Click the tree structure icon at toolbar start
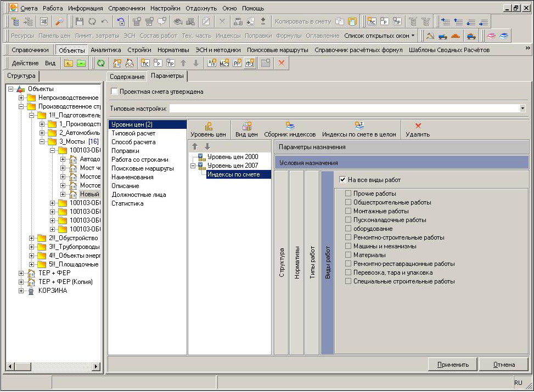Image resolution: width=534 pixels, height=392 pixels. click(x=15, y=21)
